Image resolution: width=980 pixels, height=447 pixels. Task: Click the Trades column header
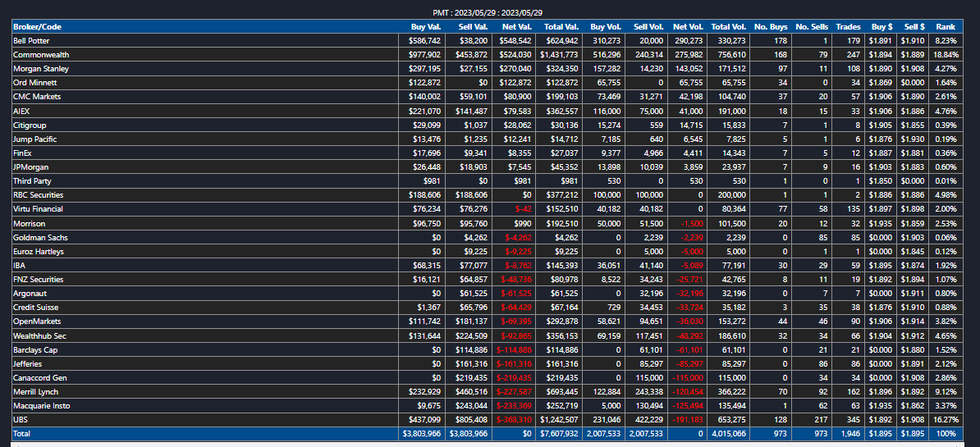tap(848, 27)
